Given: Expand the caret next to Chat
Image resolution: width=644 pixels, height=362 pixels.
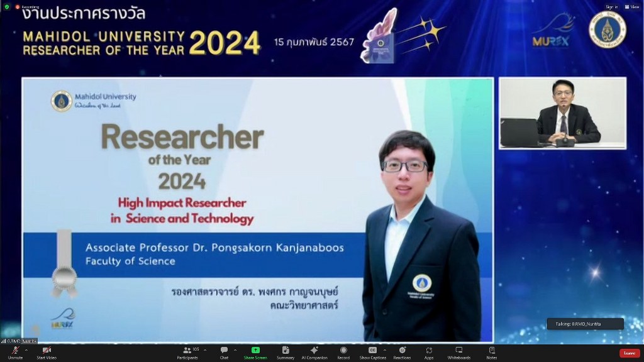Looking at the screenshot, I should coord(235,350).
